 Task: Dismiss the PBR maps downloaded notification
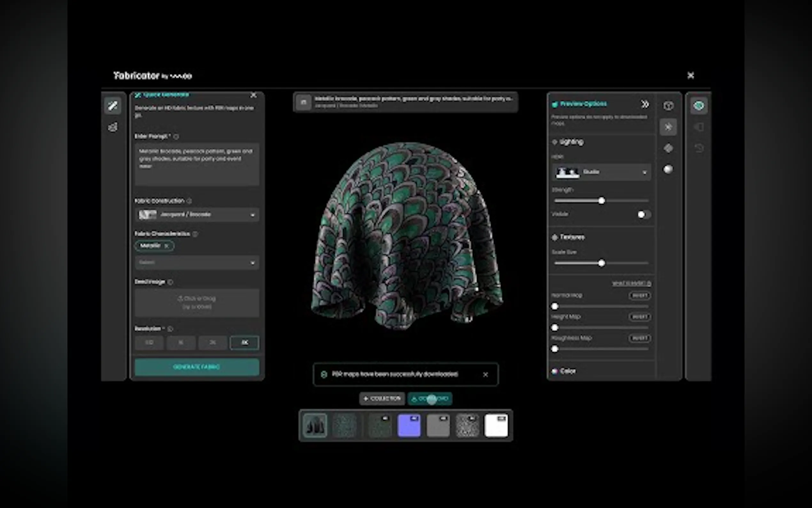click(485, 374)
